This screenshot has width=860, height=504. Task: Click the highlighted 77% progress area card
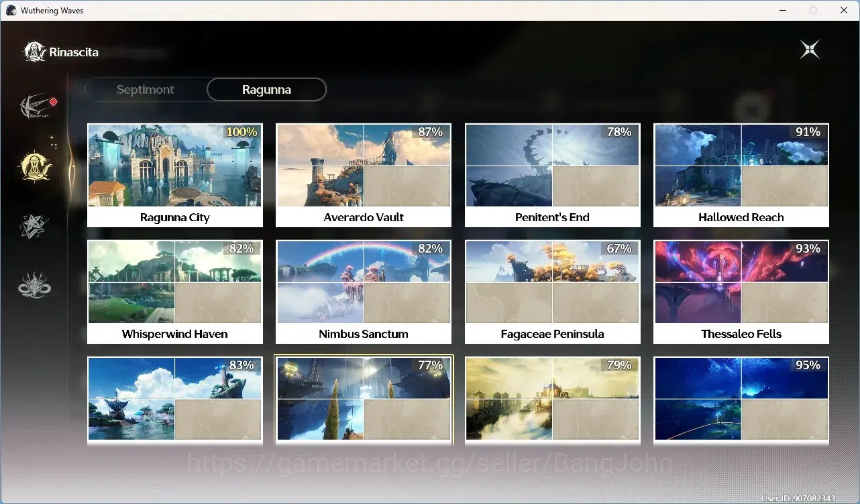[364, 400]
